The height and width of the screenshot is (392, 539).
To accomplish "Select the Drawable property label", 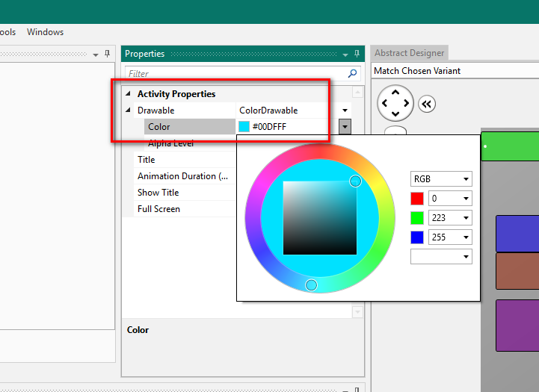I will 155,111.
